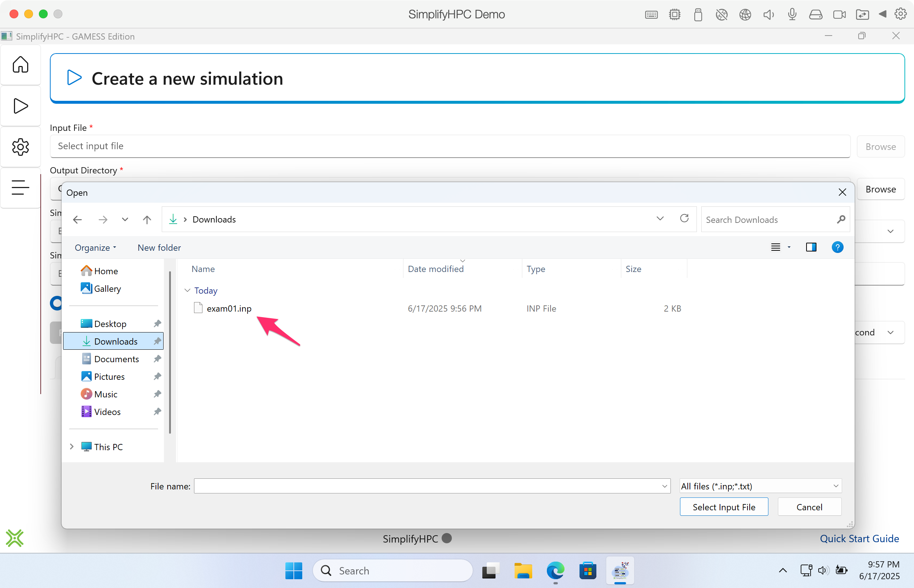Collapse the Today file group

tap(187, 291)
